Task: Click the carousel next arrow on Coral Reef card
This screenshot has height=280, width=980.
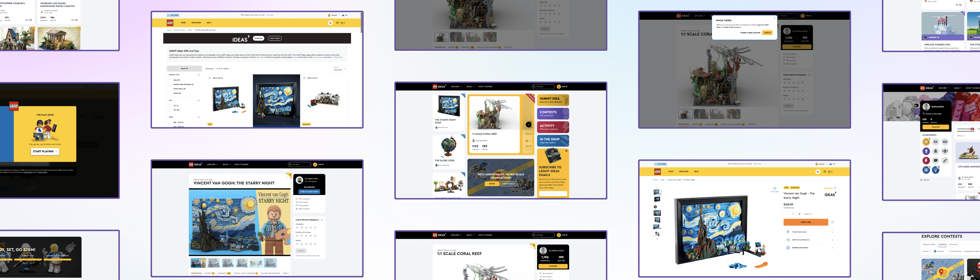Action: point(529,124)
